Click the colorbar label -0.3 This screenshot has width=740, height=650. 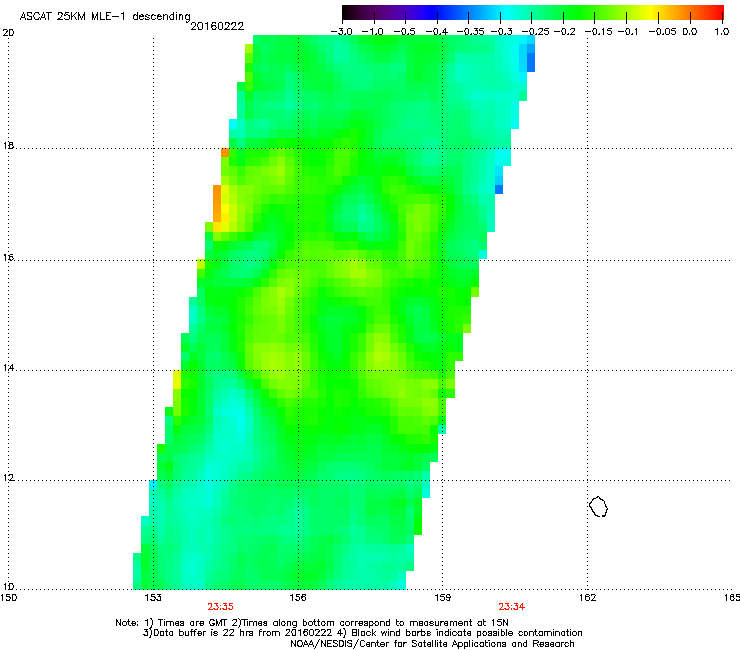pos(502,32)
